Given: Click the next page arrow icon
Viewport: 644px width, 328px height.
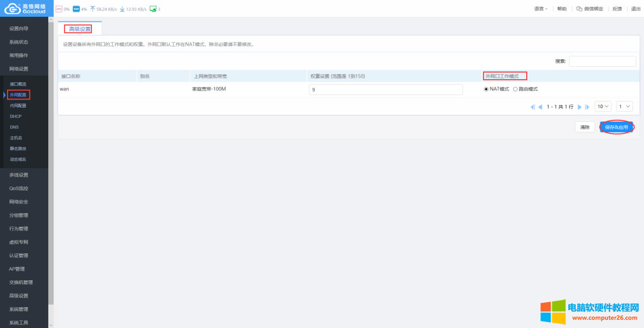Looking at the screenshot, I should click(579, 106).
